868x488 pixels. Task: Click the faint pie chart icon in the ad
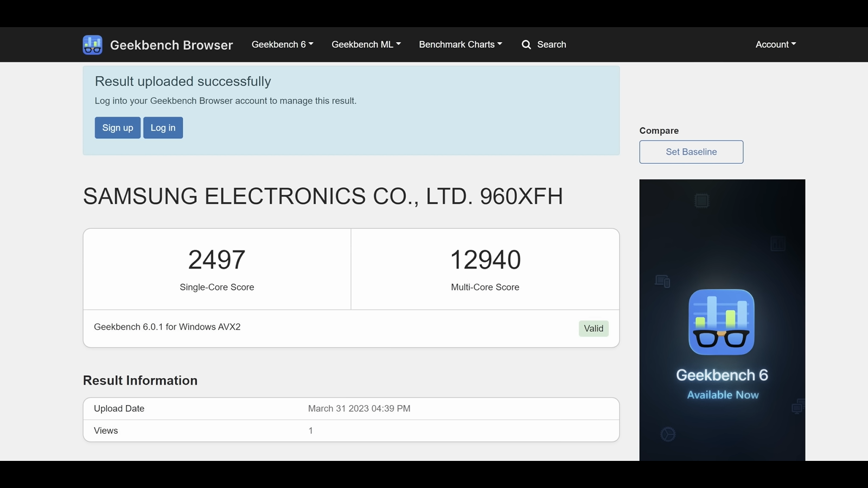point(668,434)
